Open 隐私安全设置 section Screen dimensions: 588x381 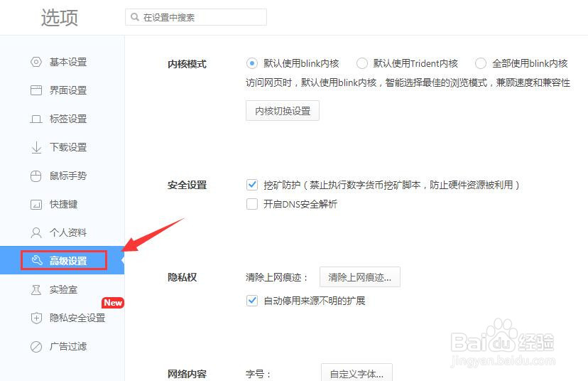[x=62, y=318]
